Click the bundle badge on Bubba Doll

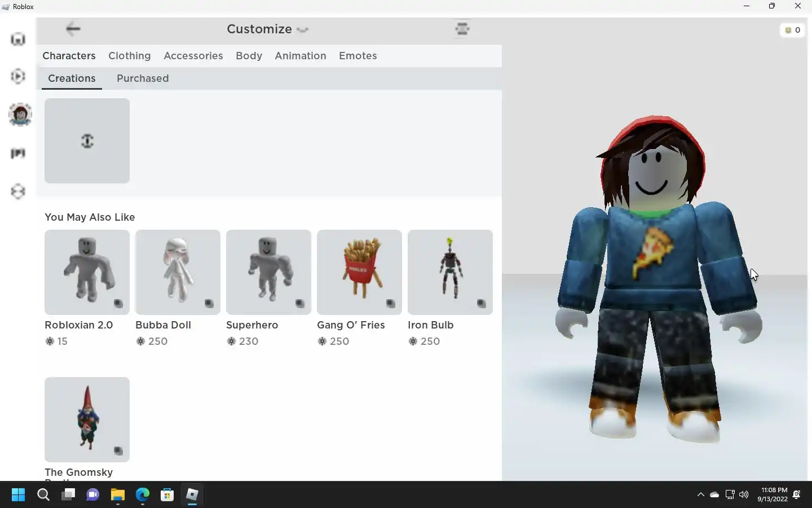tap(209, 304)
